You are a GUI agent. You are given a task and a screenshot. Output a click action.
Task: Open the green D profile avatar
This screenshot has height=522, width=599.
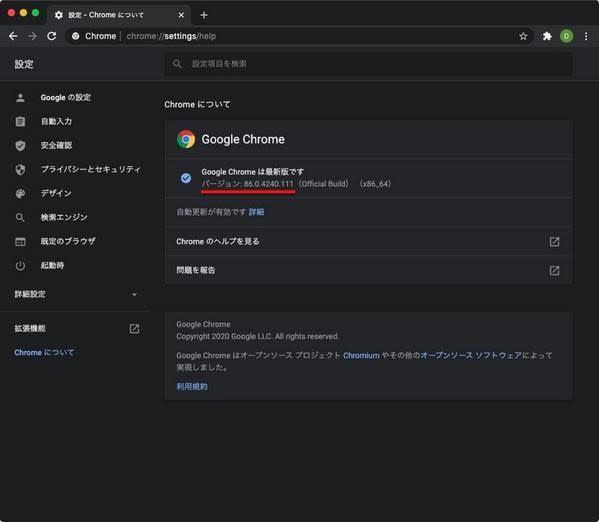pyautogui.click(x=566, y=36)
